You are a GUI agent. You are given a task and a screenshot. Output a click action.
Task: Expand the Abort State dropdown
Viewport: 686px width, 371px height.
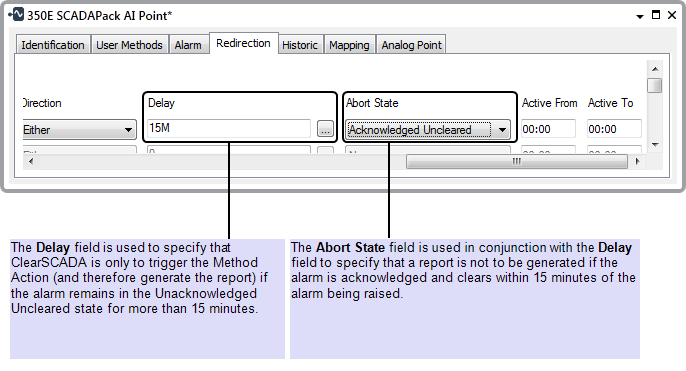click(x=428, y=130)
